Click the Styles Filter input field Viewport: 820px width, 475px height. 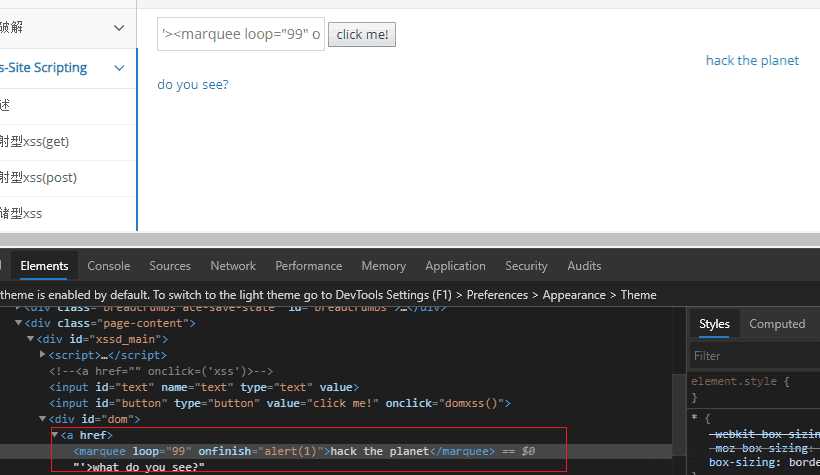[x=755, y=356]
